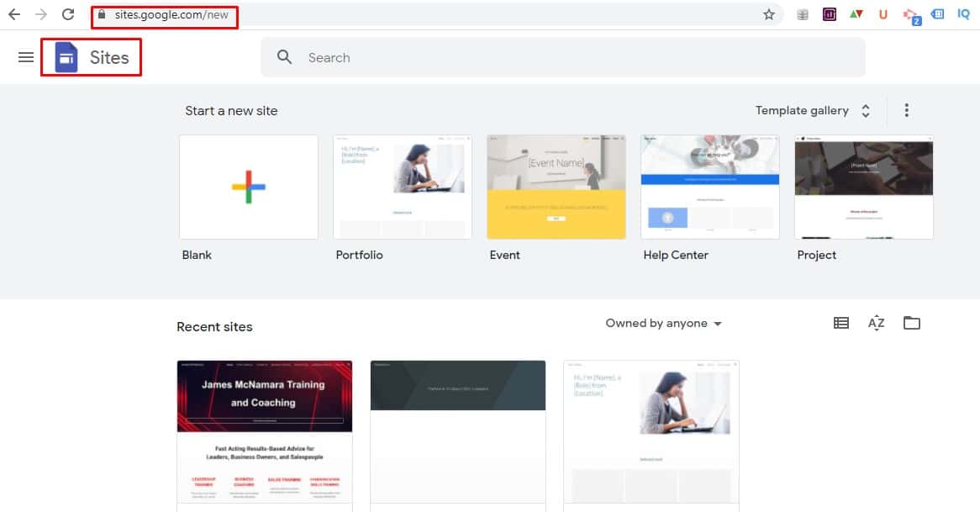Open the file picker folder icon
This screenshot has height=512, width=980.
(x=912, y=323)
